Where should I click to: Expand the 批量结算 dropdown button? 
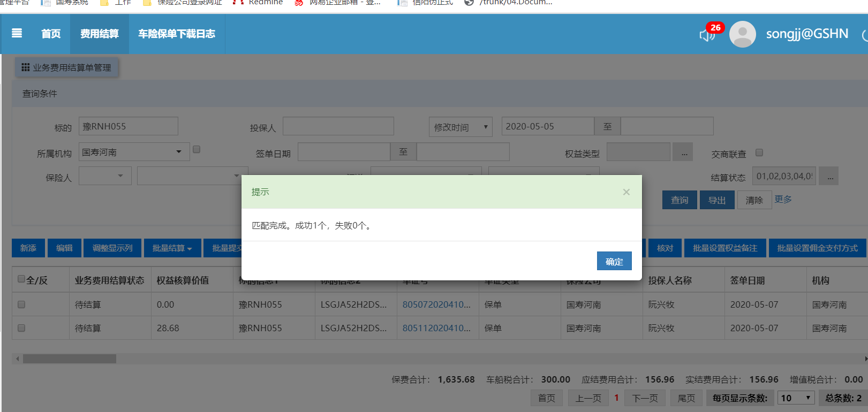point(172,248)
